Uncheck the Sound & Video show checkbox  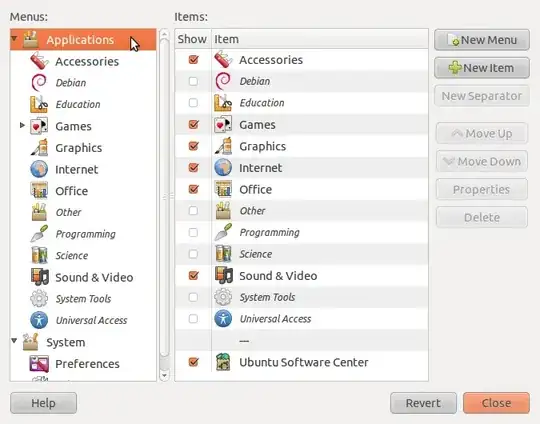pos(194,275)
